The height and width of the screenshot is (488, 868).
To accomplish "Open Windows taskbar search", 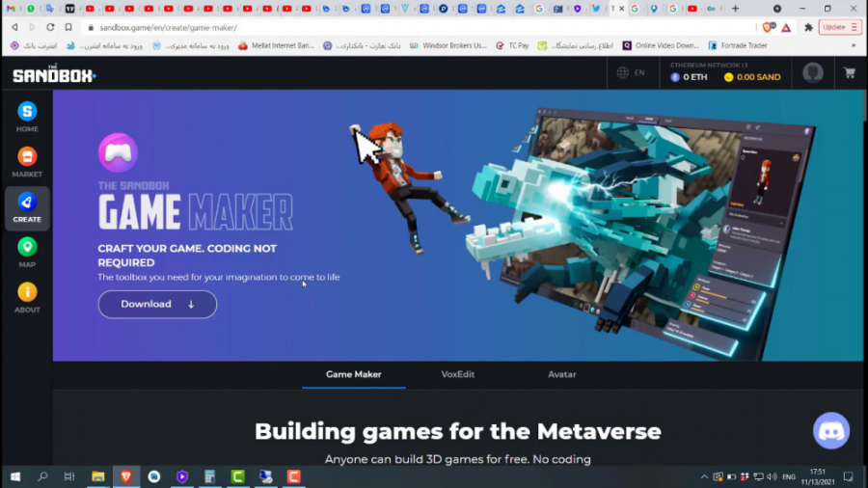I will [x=42, y=476].
